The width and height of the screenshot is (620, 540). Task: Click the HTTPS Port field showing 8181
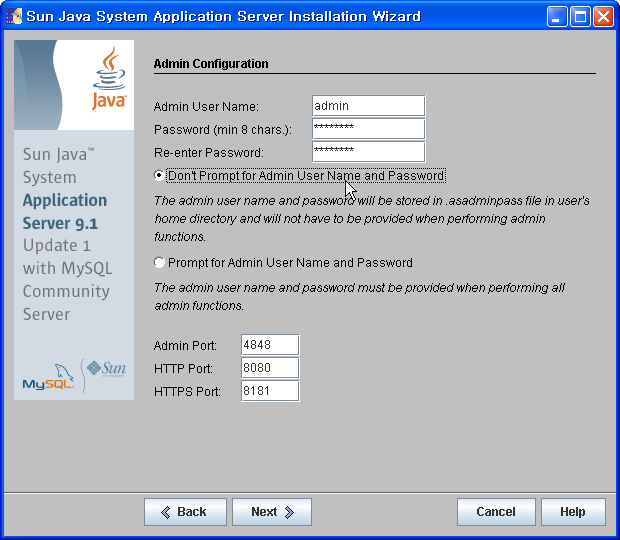coord(270,391)
